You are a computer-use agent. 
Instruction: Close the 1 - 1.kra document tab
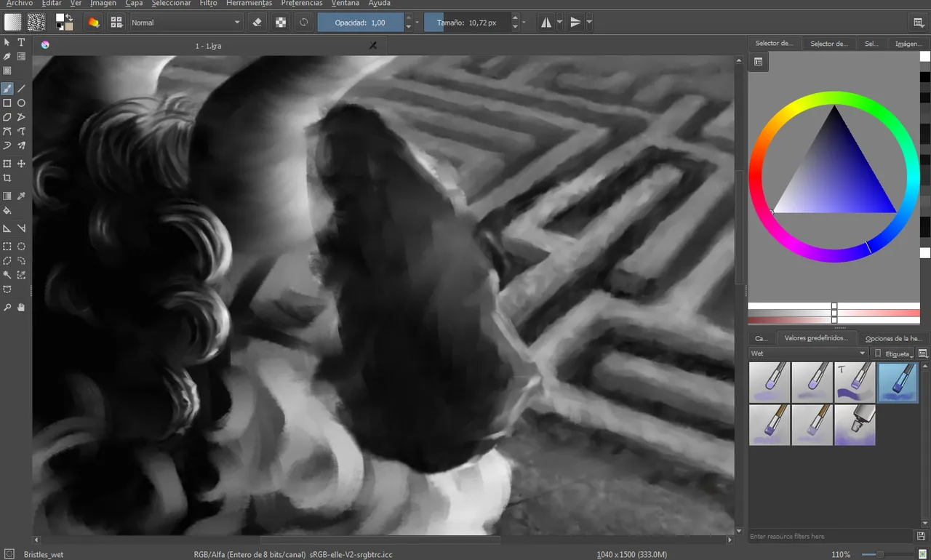[373, 45]
